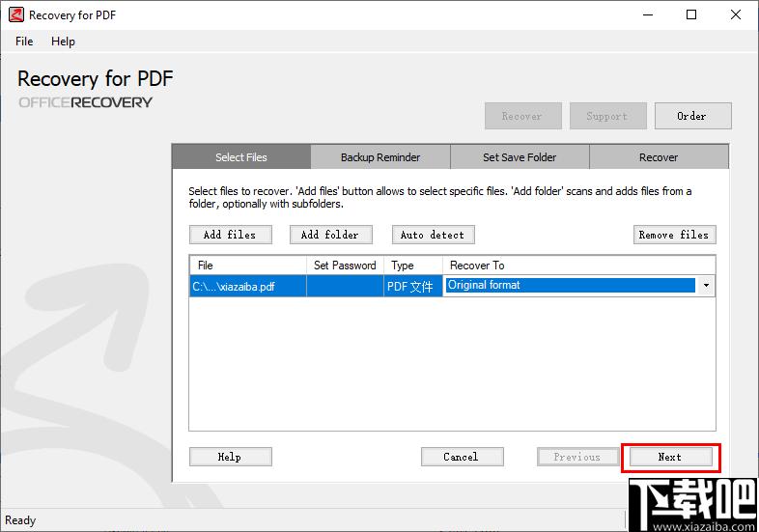Click the greyed-out Previous button

(578, 457)
